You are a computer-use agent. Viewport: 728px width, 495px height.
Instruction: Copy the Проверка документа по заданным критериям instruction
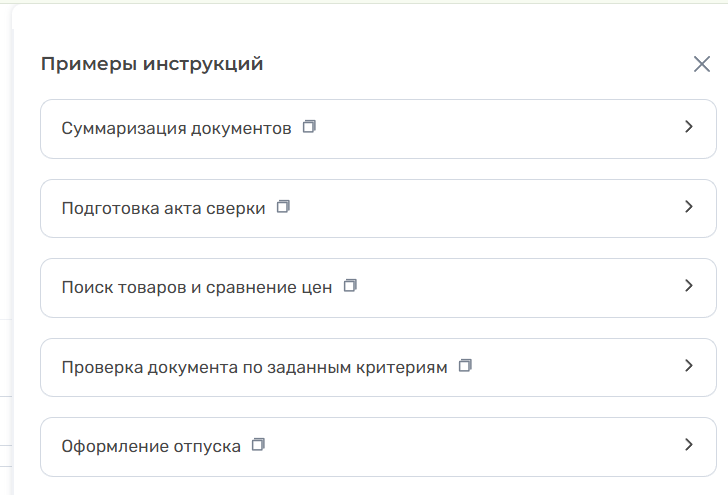(x=465, y=365)
